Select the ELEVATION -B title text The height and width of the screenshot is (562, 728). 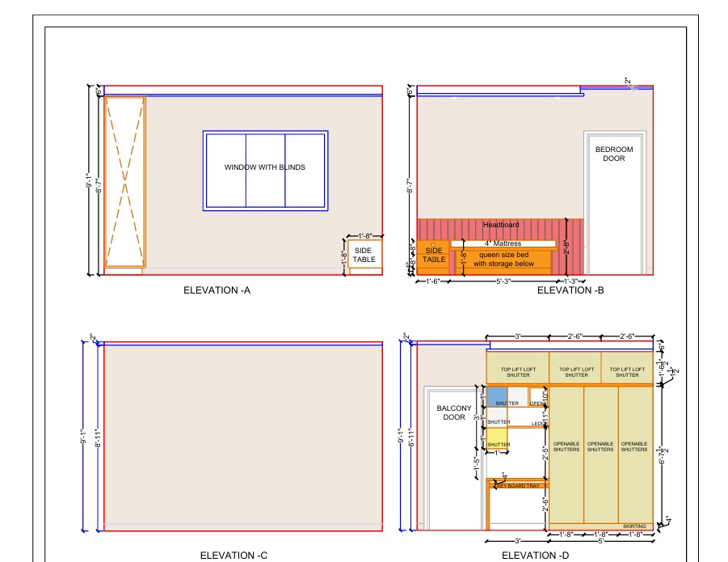pos(570,290)
